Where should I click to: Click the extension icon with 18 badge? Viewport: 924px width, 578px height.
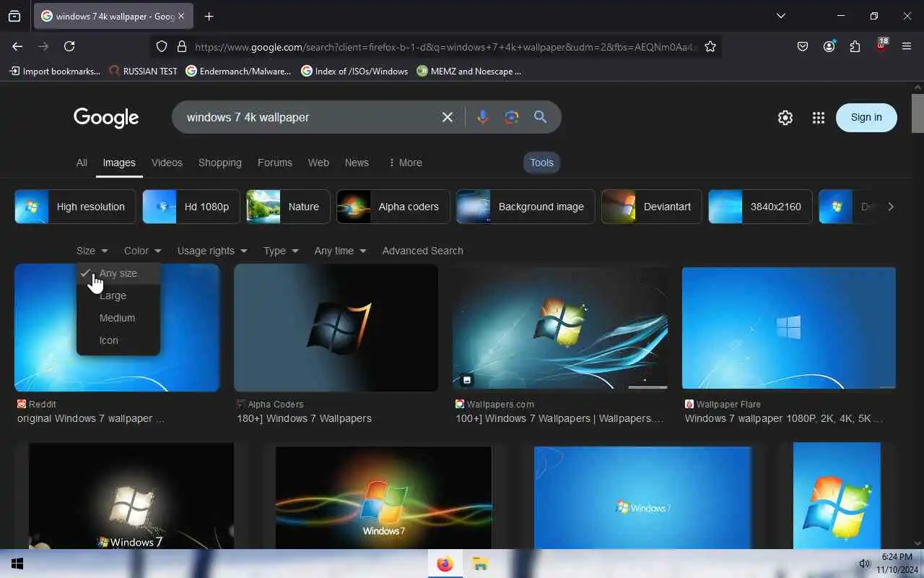coord(881,45)
